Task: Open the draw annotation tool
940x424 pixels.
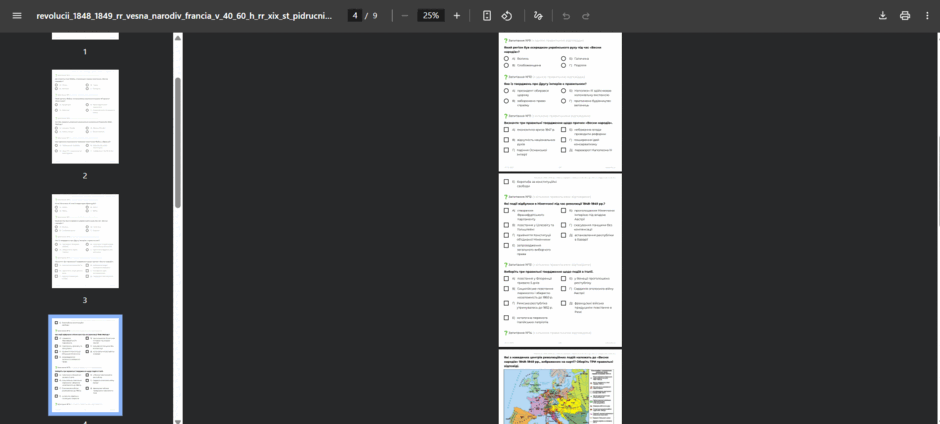Action: click(x=538, y=16)
